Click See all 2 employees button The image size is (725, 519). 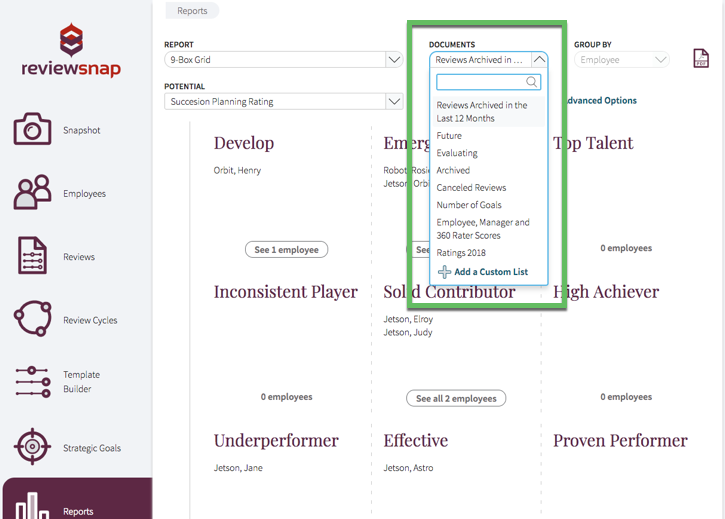tap(456, 398)
